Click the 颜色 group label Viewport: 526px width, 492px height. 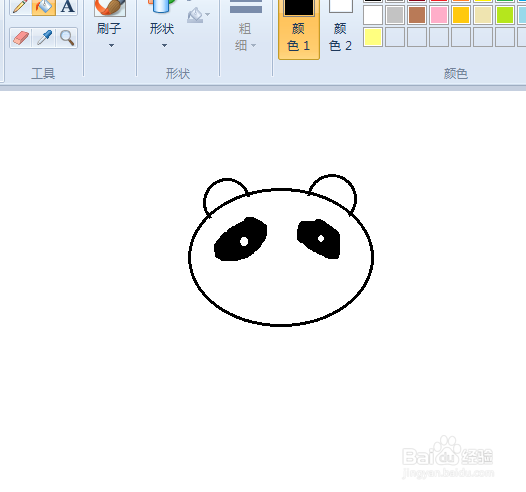tap(456, 73)
